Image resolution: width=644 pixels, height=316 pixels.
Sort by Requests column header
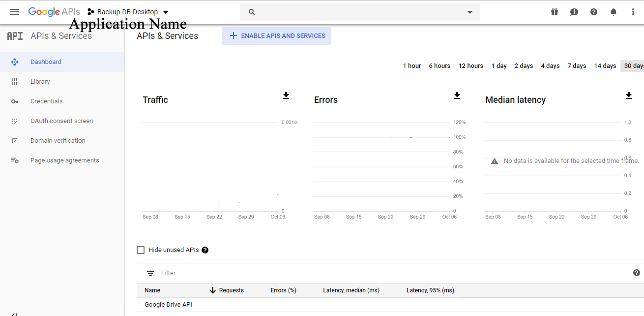point(232,290)
